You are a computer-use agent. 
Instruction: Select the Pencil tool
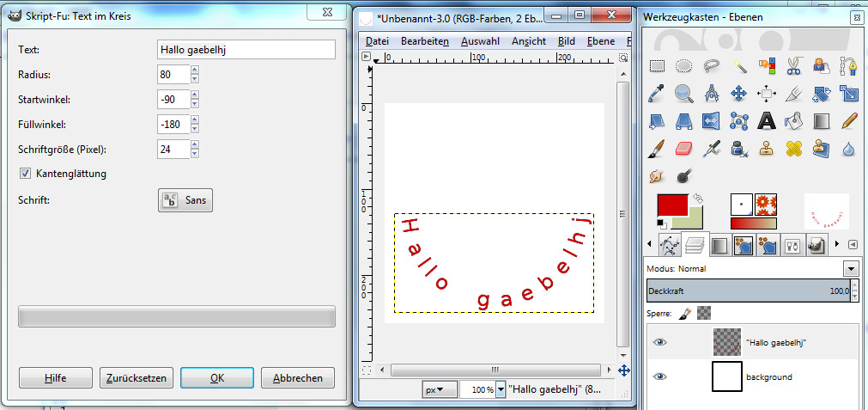pos(848,121)
